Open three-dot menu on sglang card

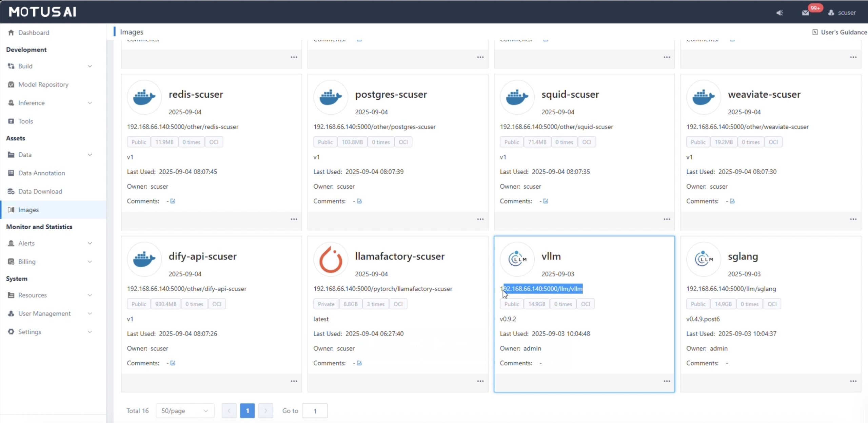pyautogui.click(x=853, y=381)
